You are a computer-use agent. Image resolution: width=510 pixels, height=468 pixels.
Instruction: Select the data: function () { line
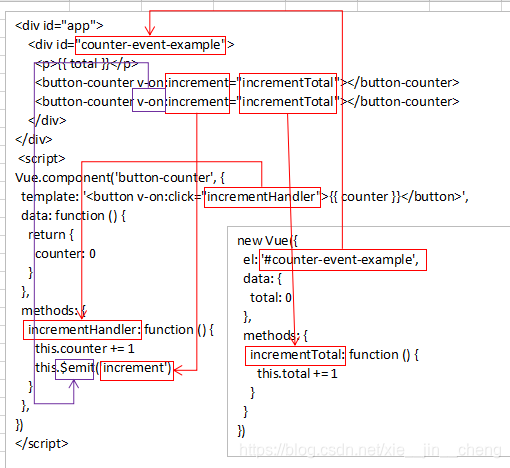point(73,216)
